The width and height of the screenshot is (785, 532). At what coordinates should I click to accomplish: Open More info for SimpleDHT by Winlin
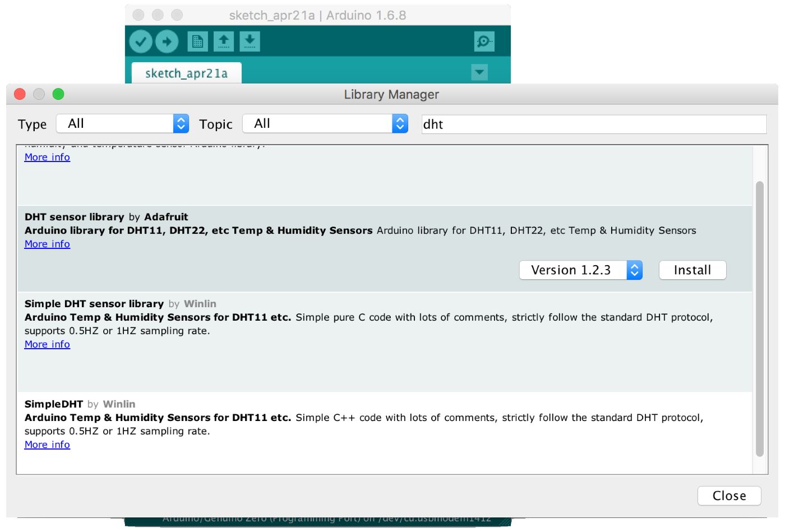tap(47, 445)
